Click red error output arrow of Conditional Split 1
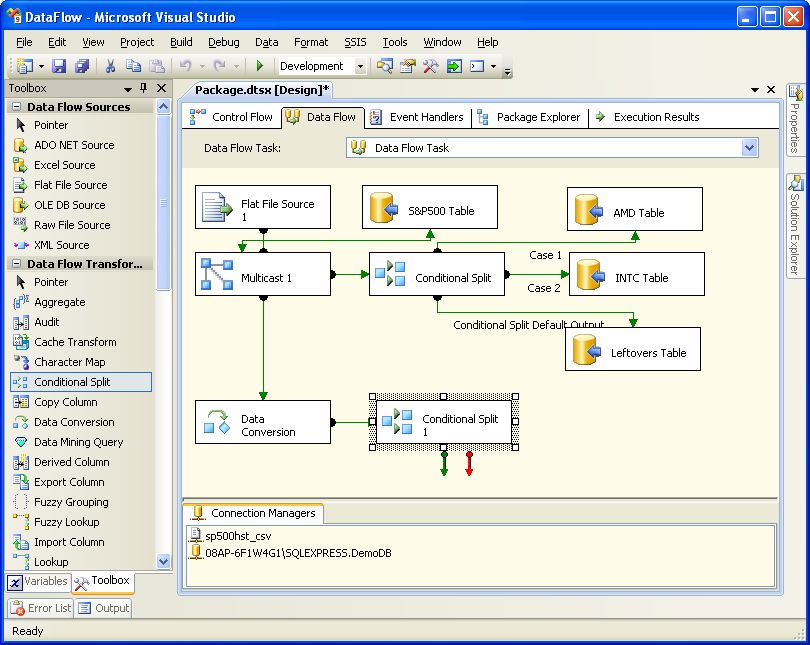Screen dimensions: 810x645 tap(469, 464)
